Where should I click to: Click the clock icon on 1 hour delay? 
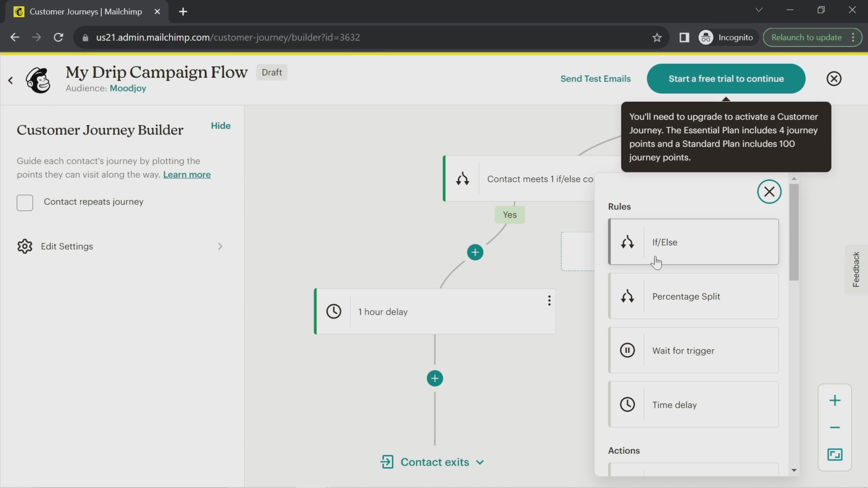(x=333, y=311)
